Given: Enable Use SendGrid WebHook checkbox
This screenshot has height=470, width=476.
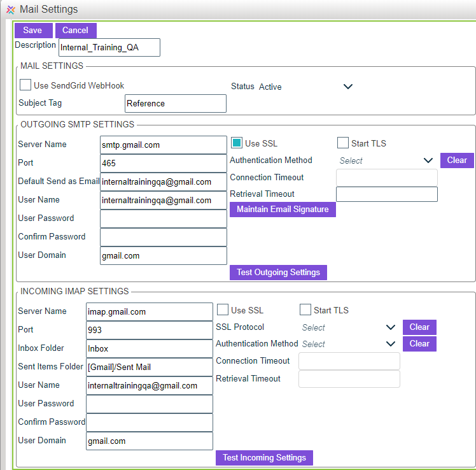Looking at the screenshot, I should pos(25,85).
